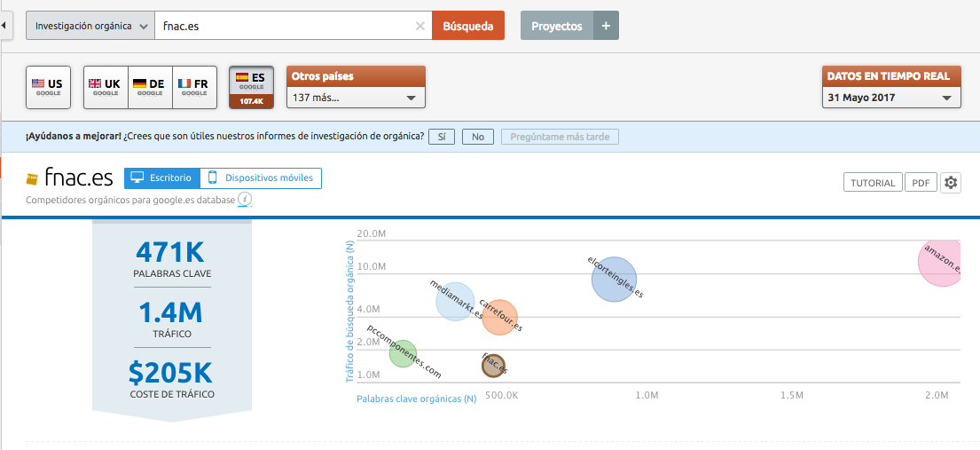Click the Tráfico de búsqueda orgánica axis label
The height and width of the screenshot is (450, 980).
coord(350,312)
